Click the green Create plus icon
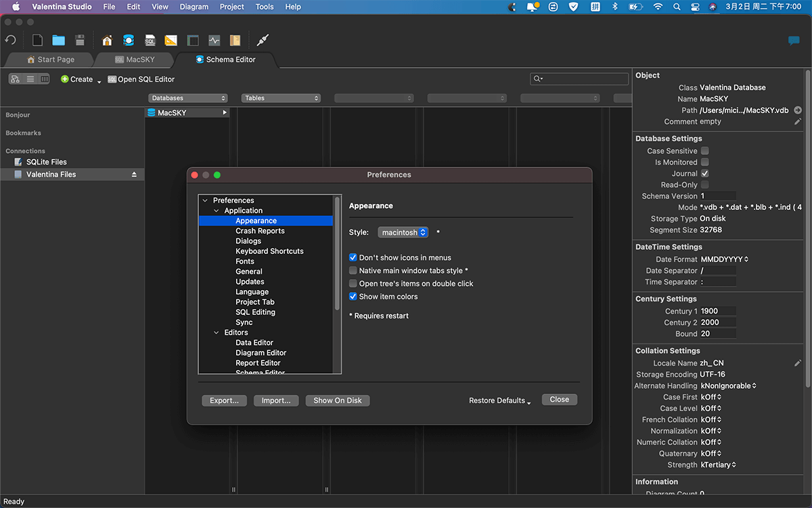Image resolution: width=812 pixels, height=508 pixels. (65, 79)
